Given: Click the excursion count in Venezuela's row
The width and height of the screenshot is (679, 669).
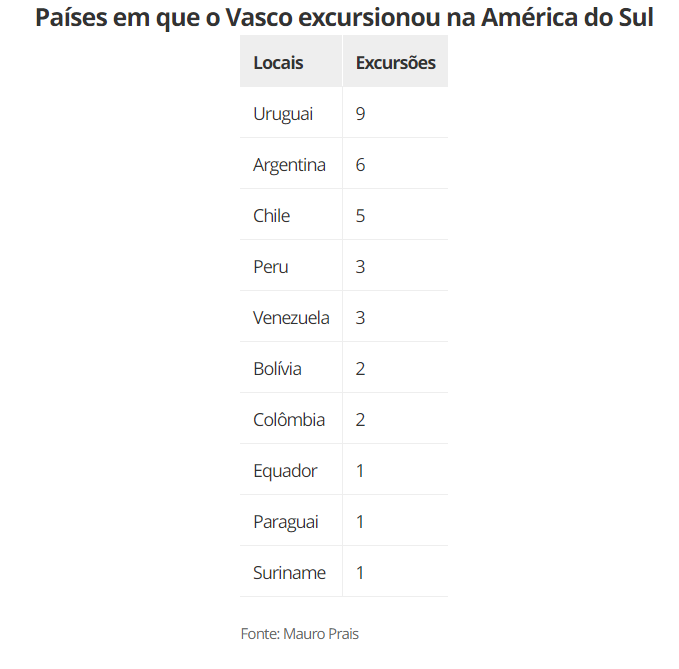Looking at the screenshot, I should point(360,318).
